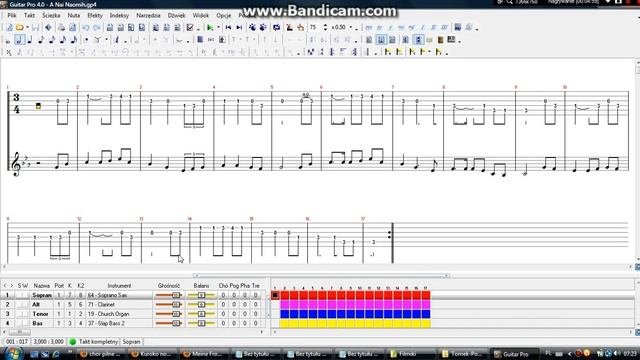Open the Ścieżka menu
This screenshot has width=640, height=360.
point(51,16)
